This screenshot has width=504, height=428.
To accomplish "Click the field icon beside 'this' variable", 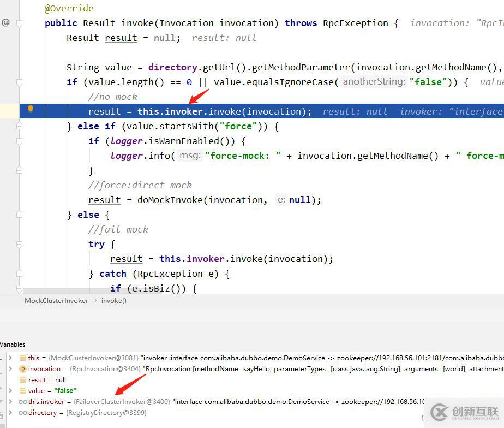I will tap(23, 358).
